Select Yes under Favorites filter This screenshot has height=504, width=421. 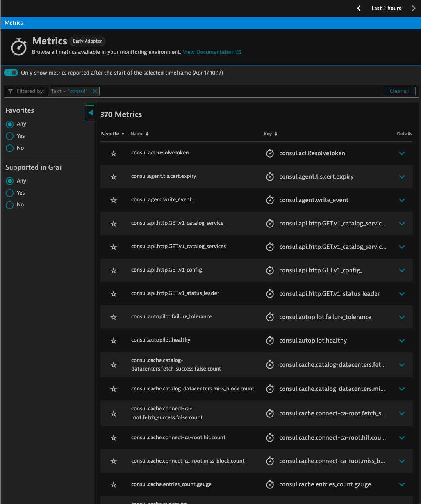tap(10, 136)
